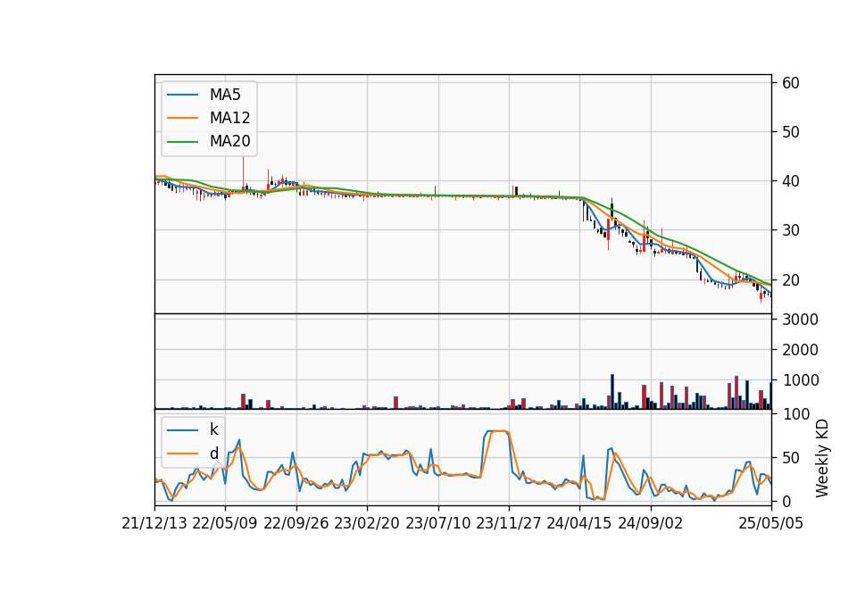Click the 22/05/09 date label
This screenshot has width=857, height=616.
(225, 523)
